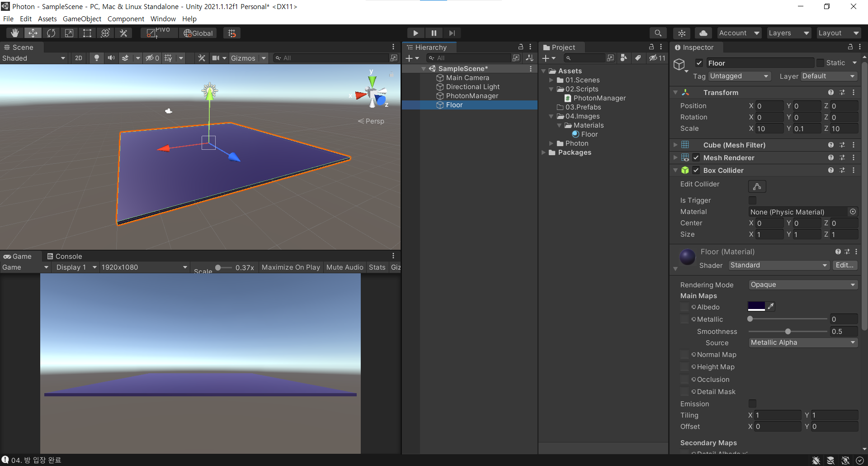Pick Albedo color with eyedropper
The height and width of the screenshot is (466, 868).
point(771,306)
